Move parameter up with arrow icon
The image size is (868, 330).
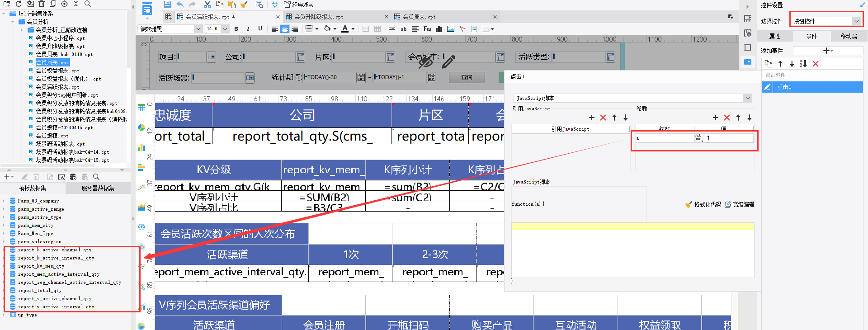point(738,118)
